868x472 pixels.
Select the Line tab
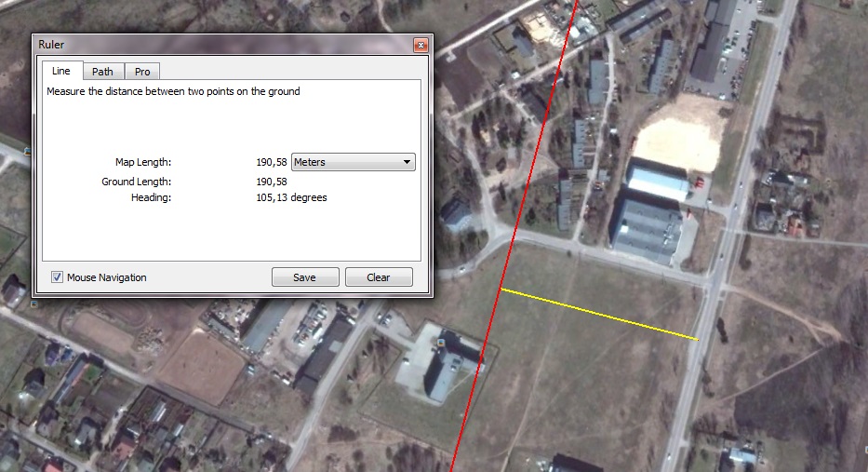(x=61, y=71)
